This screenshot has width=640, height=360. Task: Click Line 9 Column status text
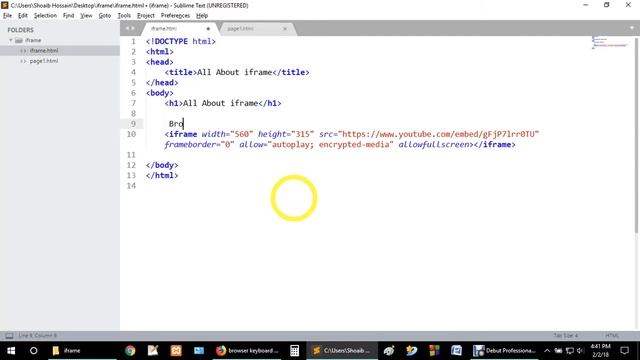tap(38, 336)
